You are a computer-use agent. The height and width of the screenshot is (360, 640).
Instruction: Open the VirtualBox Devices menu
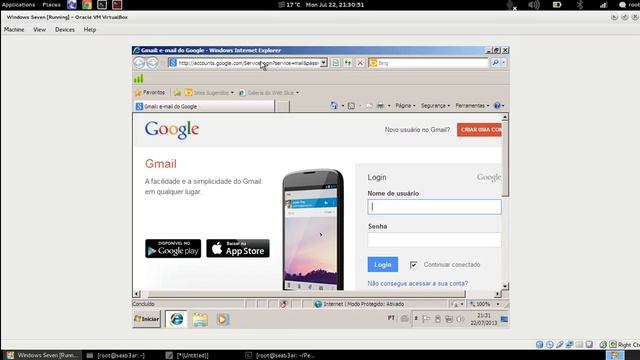pos(65,30)
